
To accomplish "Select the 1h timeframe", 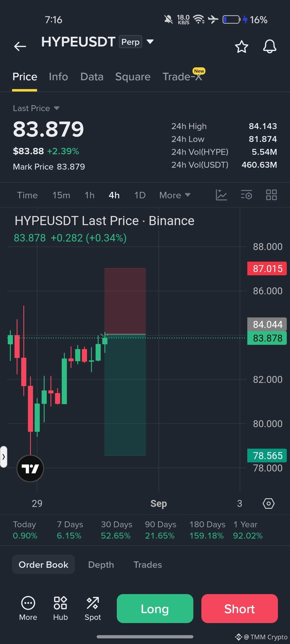I will pos(89,195).
